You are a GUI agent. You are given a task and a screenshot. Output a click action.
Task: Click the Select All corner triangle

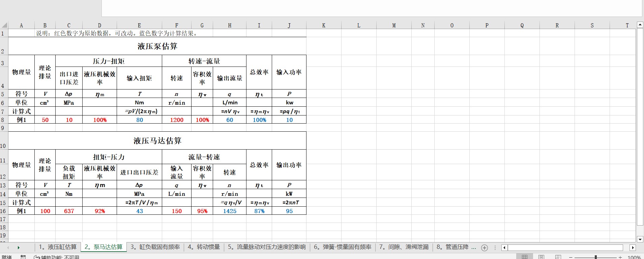point(4,25)
